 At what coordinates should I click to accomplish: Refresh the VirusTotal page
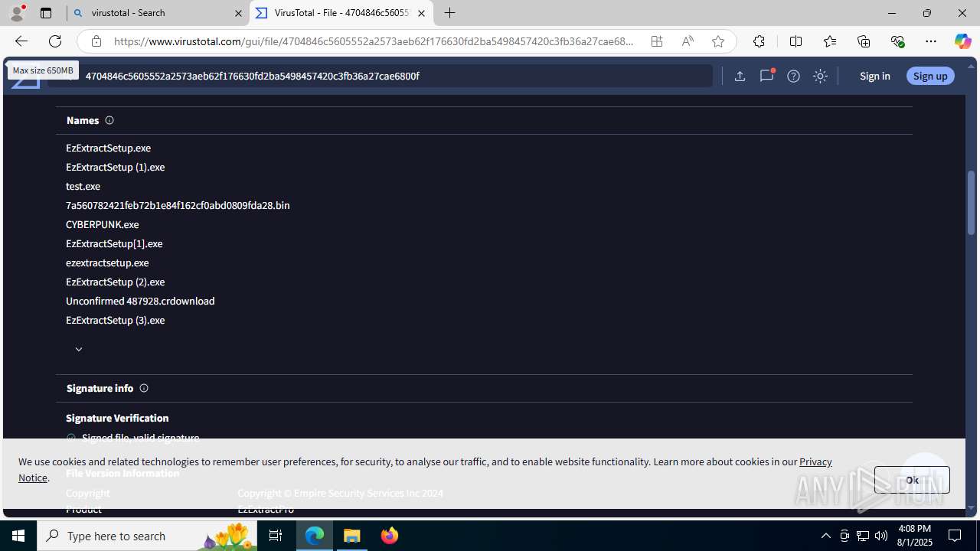(55, 41)
